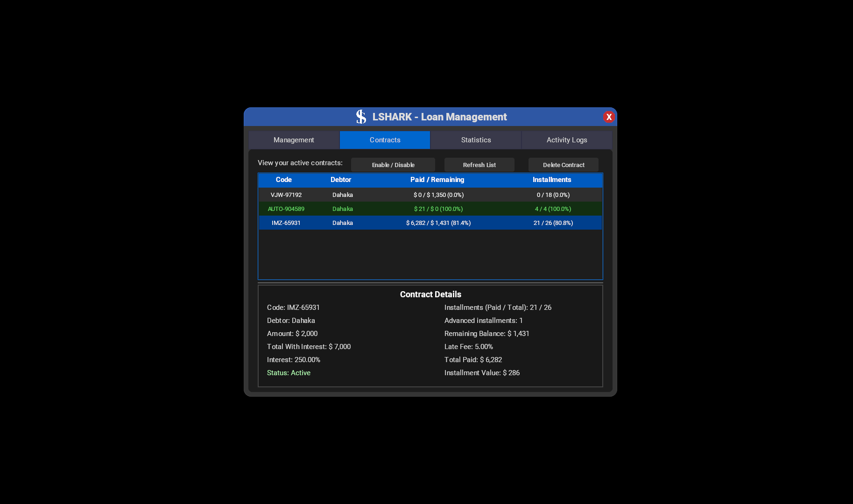Click the Total Paid: $ 6,282 detail
Image resolution: width=853 pixels, height=504 pixels.
pyautogui.click(x=473, y=360)
